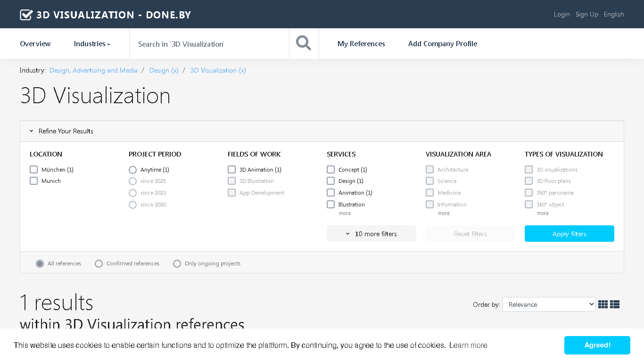This screenshot has height=362, width=644.
Task: Tick the 3D Illustration checkbox
Action: 231,181
